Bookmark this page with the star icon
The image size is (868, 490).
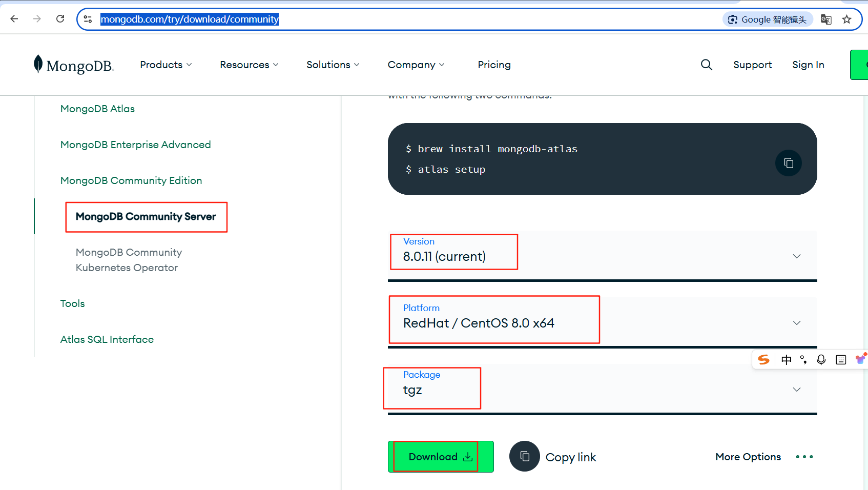[x=846, y=19]
